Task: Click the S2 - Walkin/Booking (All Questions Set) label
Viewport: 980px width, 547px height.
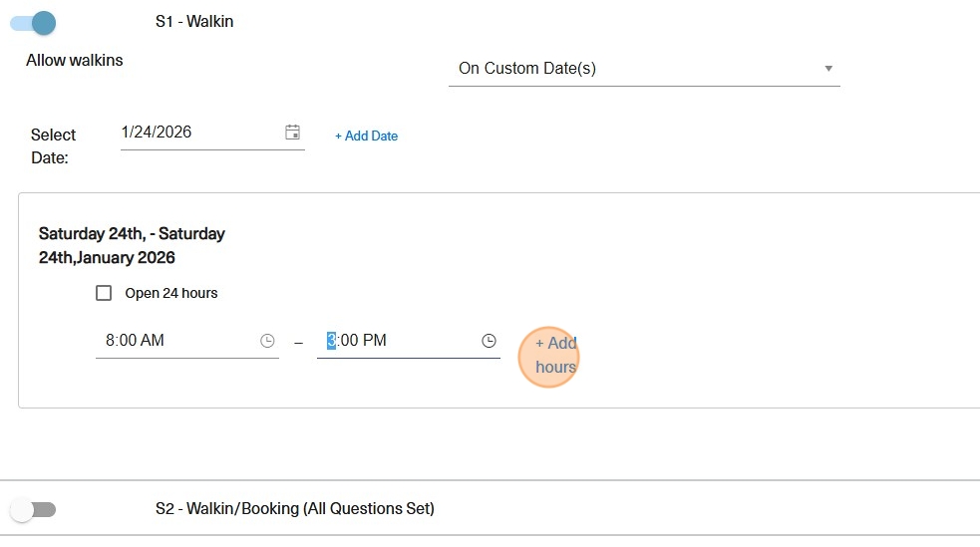Action: click(294, 509)
